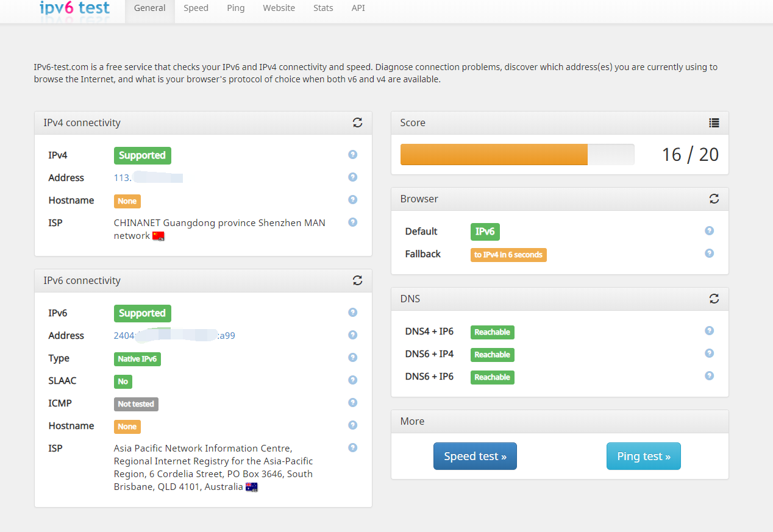The width and height of the screenshot is (773, 532).
Task: Refresh the IPv4 connectivity panel
Action: [358, 122]
